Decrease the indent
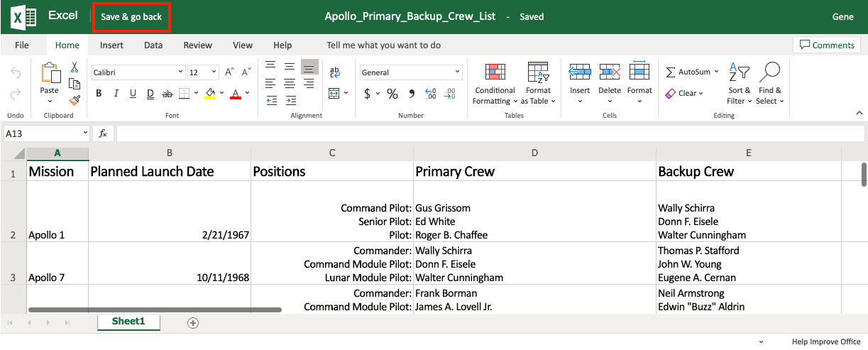 [x=270, y=101]
